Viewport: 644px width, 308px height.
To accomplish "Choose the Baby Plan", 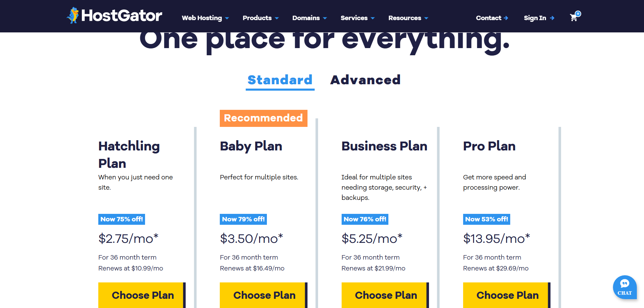I will coord(263,295).
